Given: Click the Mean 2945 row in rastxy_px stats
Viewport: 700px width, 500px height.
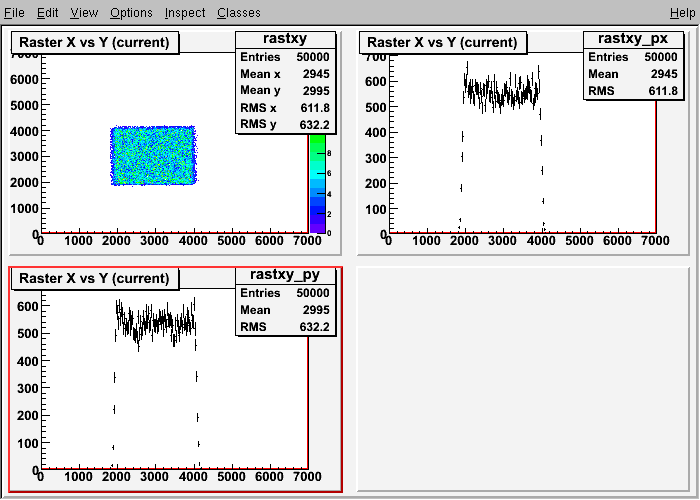Looking at the screenshot, I should click(633, 74).
